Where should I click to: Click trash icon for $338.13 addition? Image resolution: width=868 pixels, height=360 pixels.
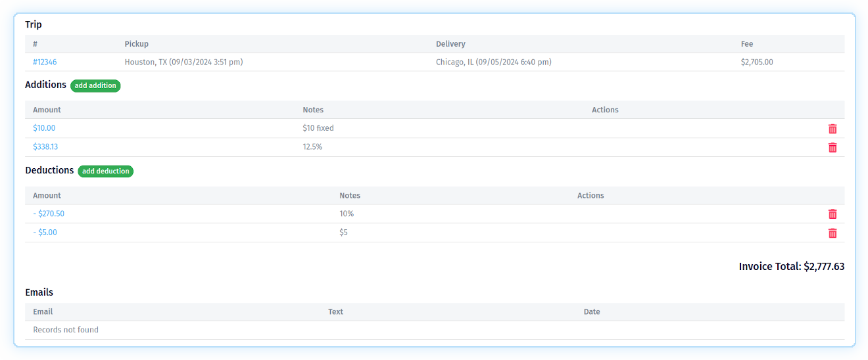click(x=832, y=148)
